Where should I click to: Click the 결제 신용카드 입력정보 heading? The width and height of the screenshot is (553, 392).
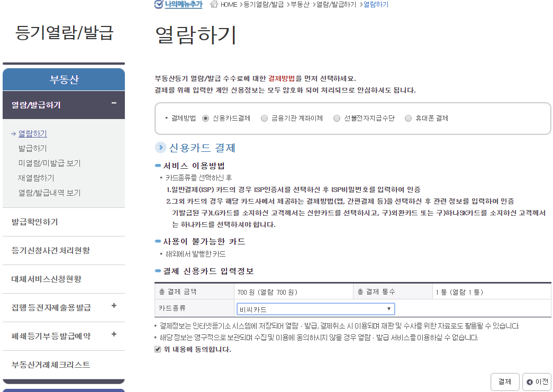pos(208,271)
